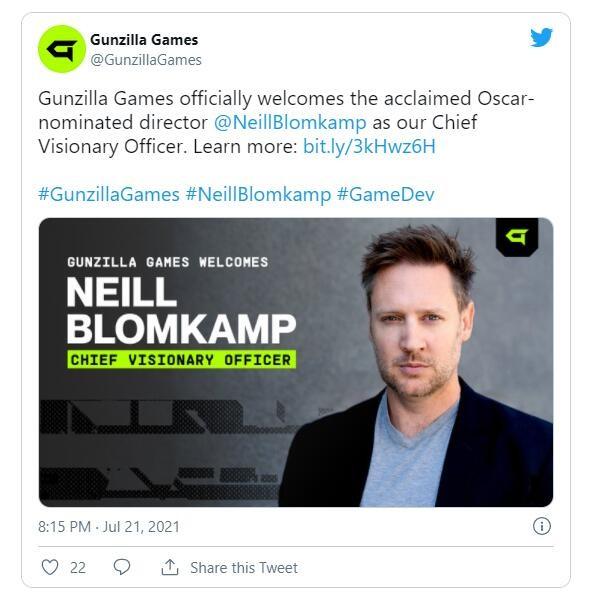Open the #NeillBlomkamp hashtag
593x600 pixels.
point(258,194)
